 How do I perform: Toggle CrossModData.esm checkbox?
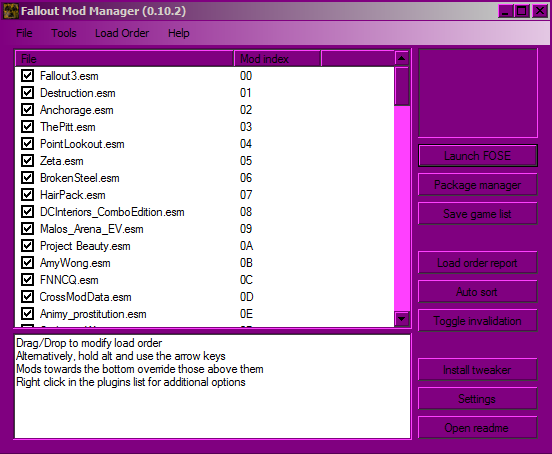[27, 297]
